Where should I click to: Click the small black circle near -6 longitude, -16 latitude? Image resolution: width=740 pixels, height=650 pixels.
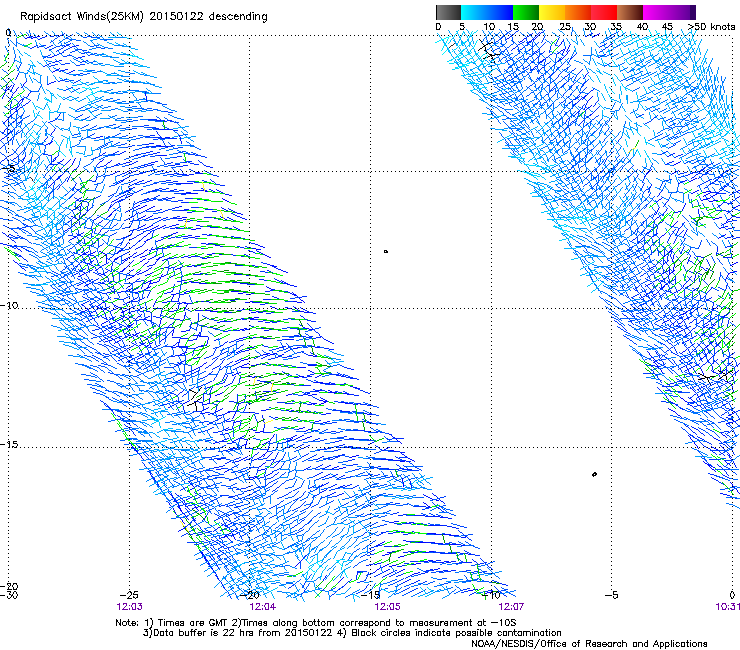[594, 474]
